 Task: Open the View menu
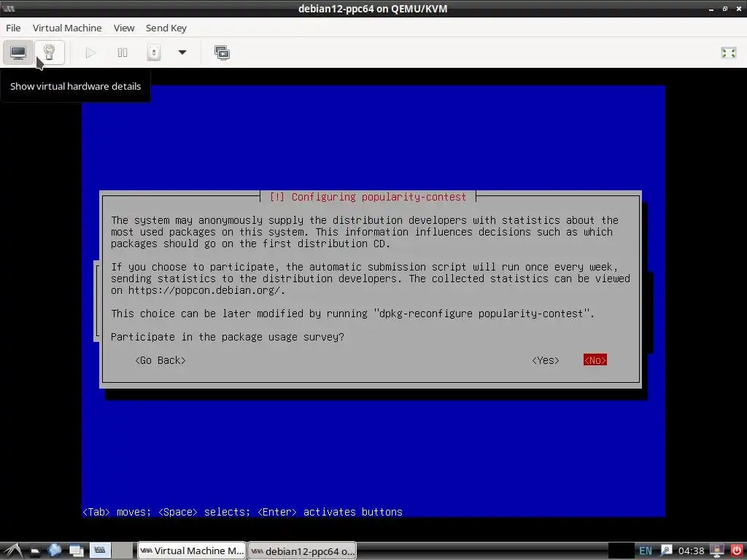click(124, 28)
